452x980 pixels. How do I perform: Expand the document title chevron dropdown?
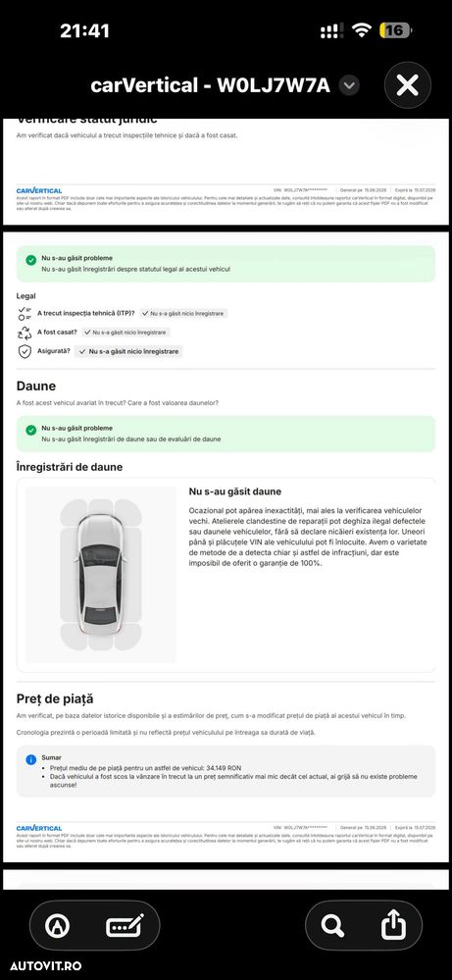pos(350,85)
